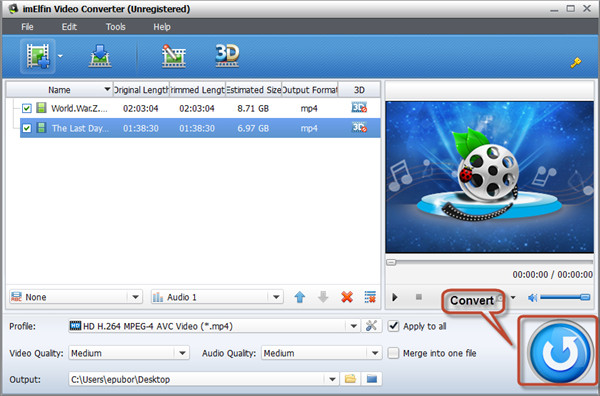This screenshot has height=396, width=600.
Task: Click 01:38:30 original length cell
Action: 140,128
